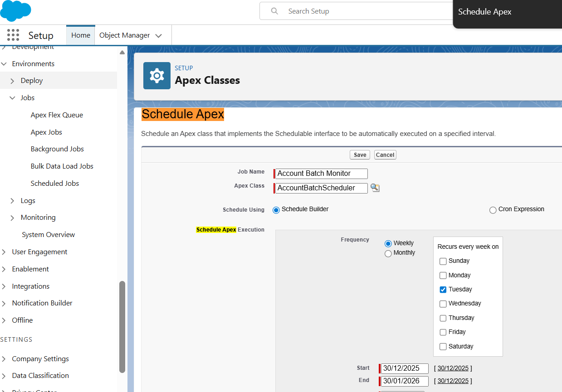Select the Cron Expression radio button

(x=493, y=210)
